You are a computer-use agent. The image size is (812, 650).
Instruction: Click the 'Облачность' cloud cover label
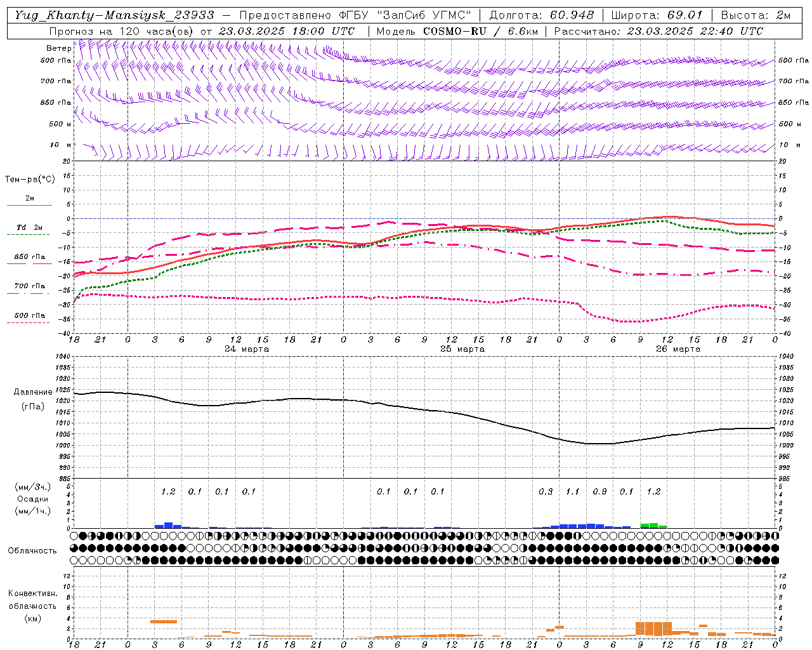tap(32, 550)
